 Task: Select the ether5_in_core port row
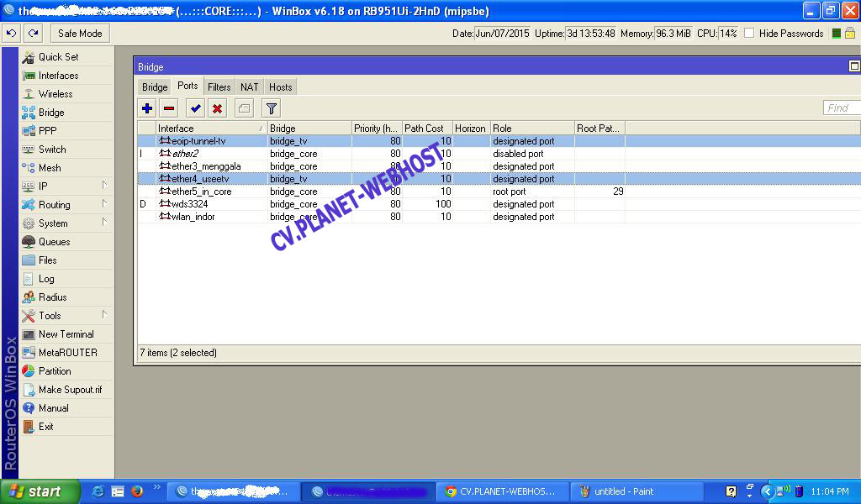pos(202,192)
